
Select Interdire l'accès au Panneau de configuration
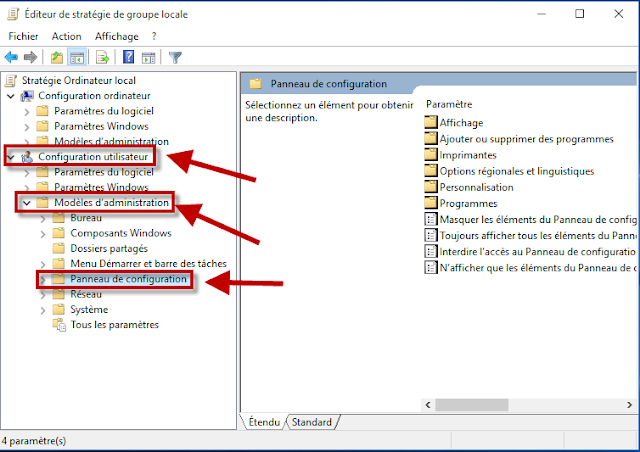coord(538,252)
